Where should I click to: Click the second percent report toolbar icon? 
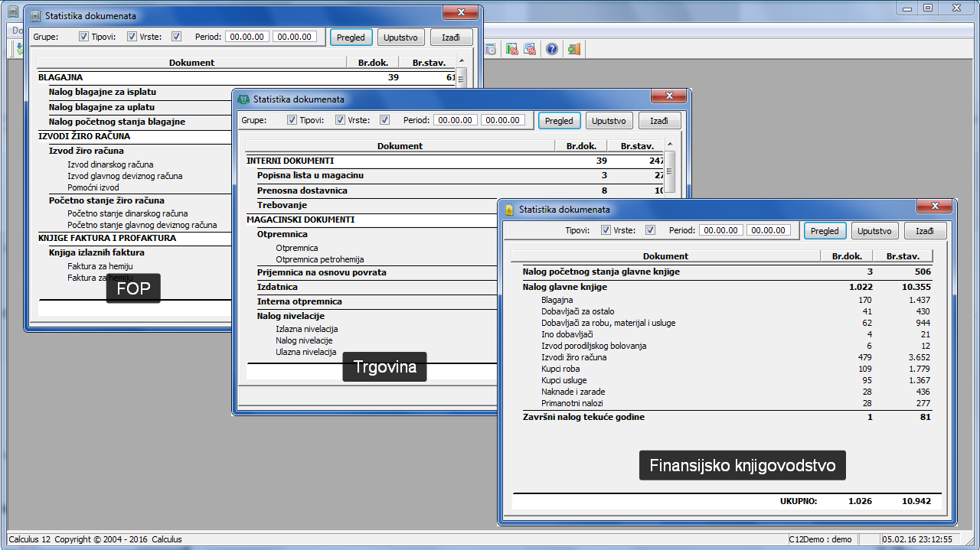[531, 49]
